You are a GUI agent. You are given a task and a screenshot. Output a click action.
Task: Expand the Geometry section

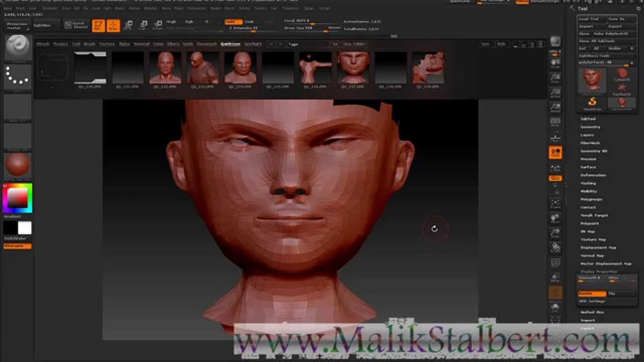tap(591, 127)
